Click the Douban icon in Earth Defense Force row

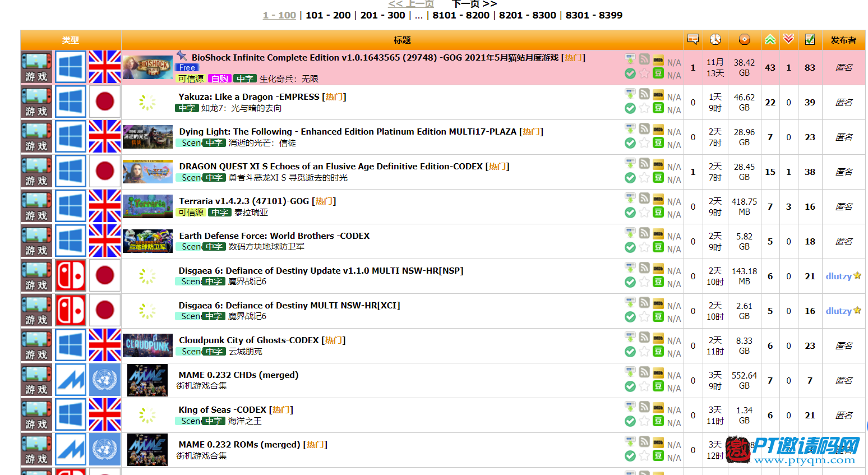(658, 247)
